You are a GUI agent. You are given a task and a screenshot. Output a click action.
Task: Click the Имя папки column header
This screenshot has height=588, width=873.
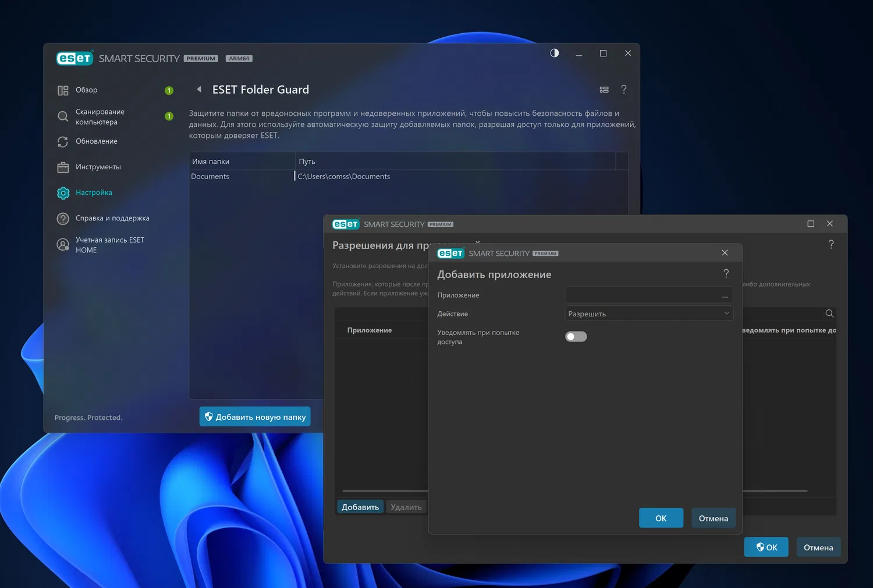(x=242, y=161)
